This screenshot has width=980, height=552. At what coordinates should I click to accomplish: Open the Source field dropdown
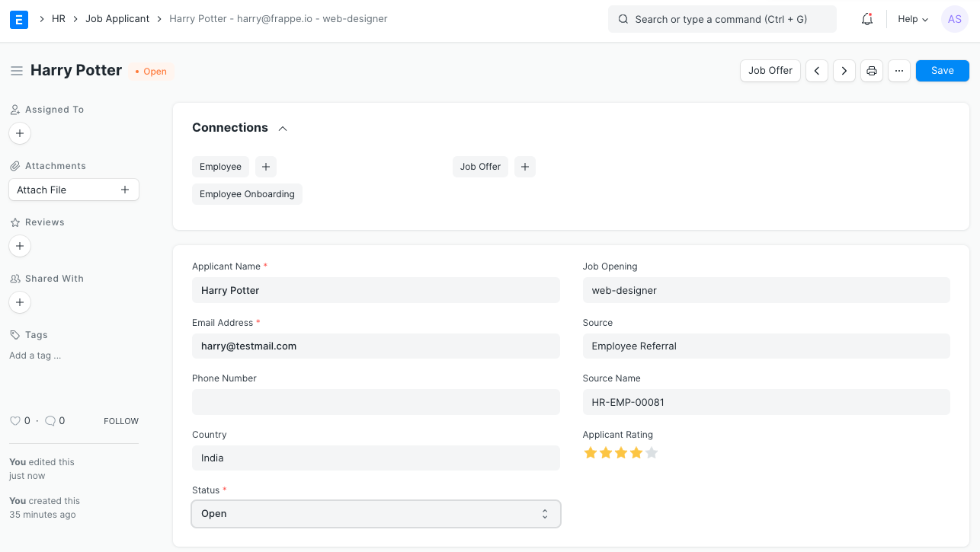[x=766, y=346]
